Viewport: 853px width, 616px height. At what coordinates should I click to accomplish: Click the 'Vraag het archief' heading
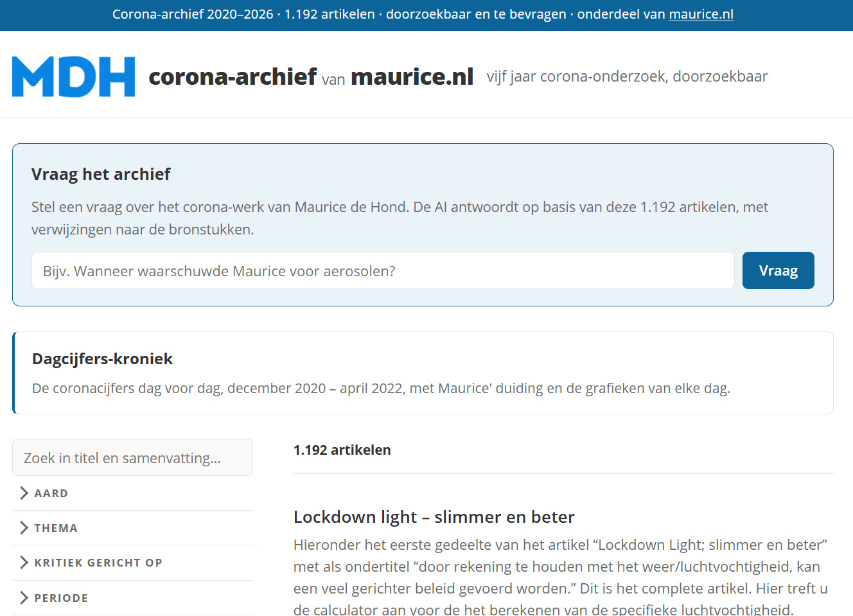tap(101, 174)
